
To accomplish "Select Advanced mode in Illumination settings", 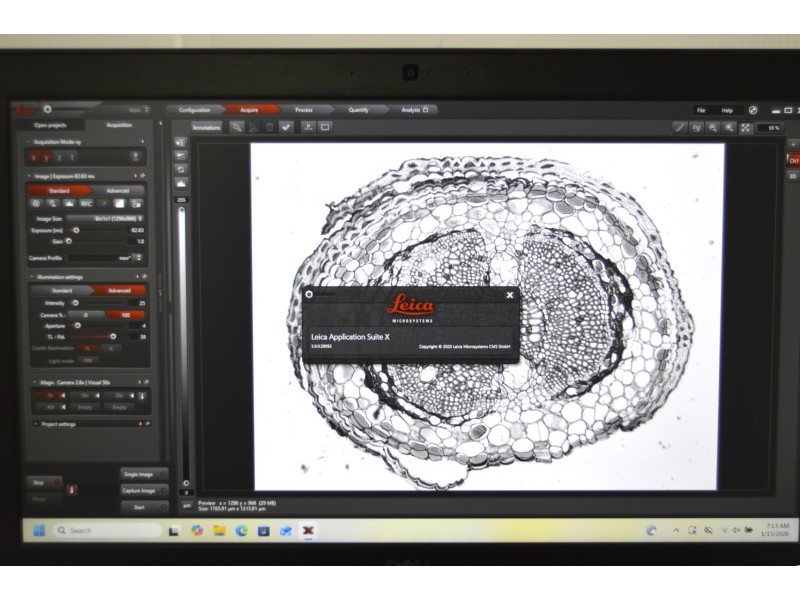I will coord(119,290).
